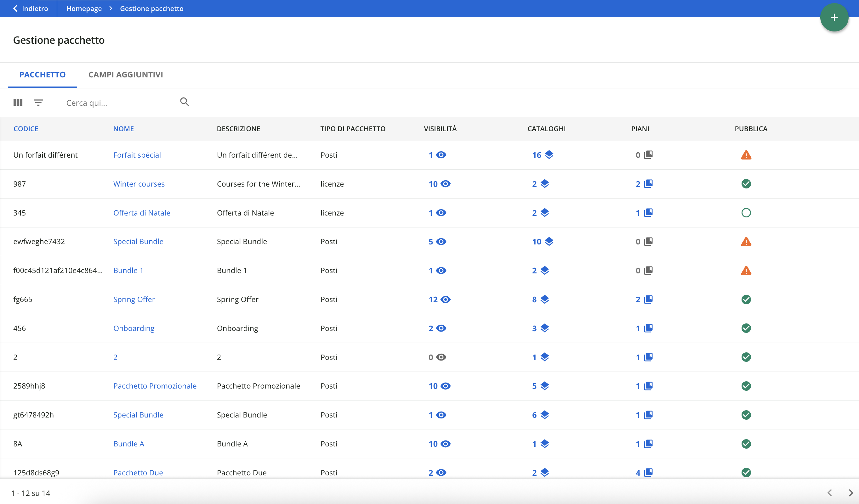This screenshot has width=859, height=504.
Task: Open plans icon for Bundle A
Action: pyautogui.click(x=648, y=444)
